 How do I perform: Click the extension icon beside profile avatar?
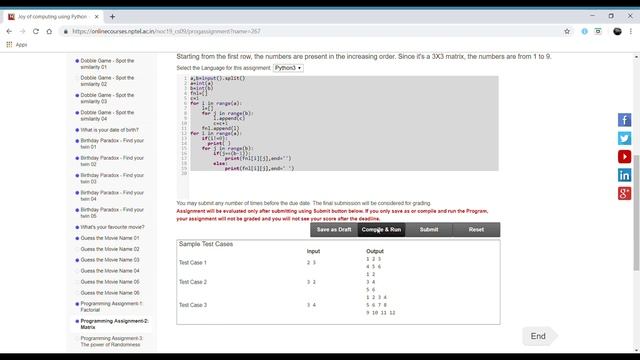[x=598, y=31]
